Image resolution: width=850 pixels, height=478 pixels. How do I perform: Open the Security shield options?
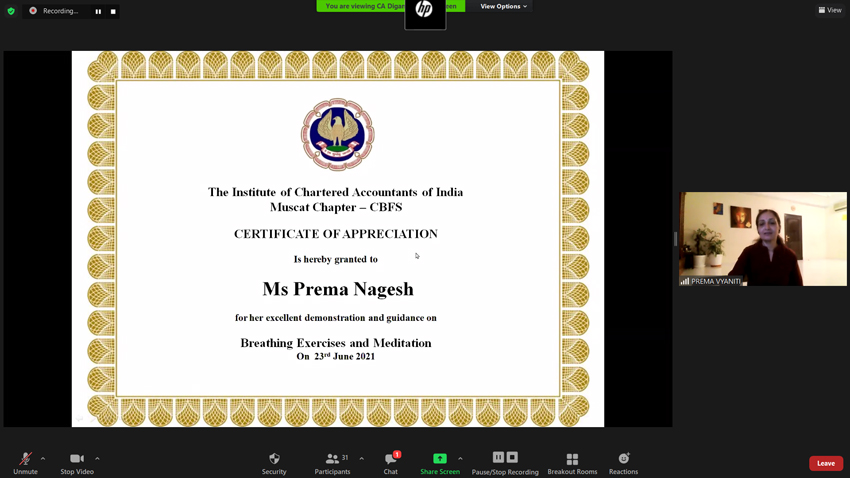(x=274, y=463)
